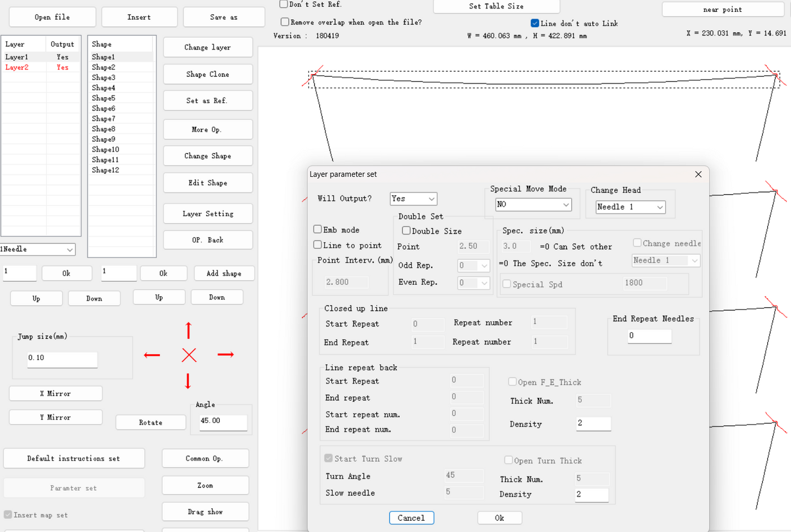Click the Angle input field
Image resolution: width=791 pixels, height=532 pixels.
pos(223,421)
